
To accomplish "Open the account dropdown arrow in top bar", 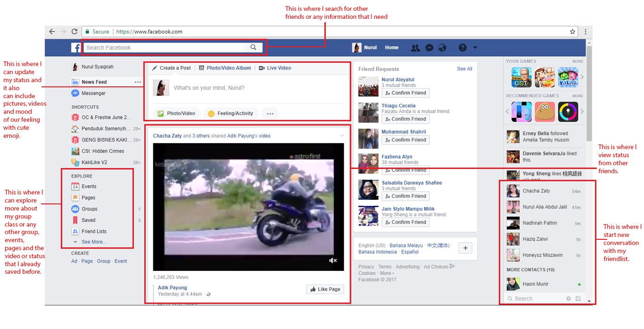I will tap(475, 48).
